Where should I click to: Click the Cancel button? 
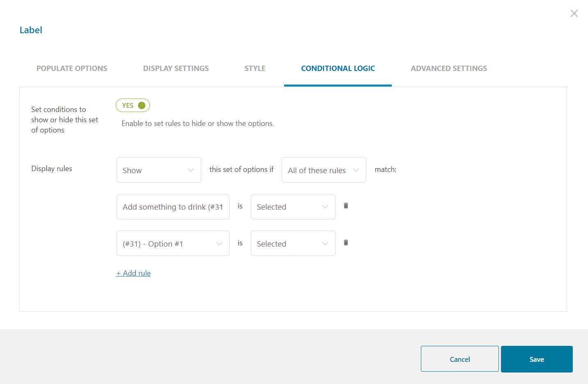click(460, 359)
